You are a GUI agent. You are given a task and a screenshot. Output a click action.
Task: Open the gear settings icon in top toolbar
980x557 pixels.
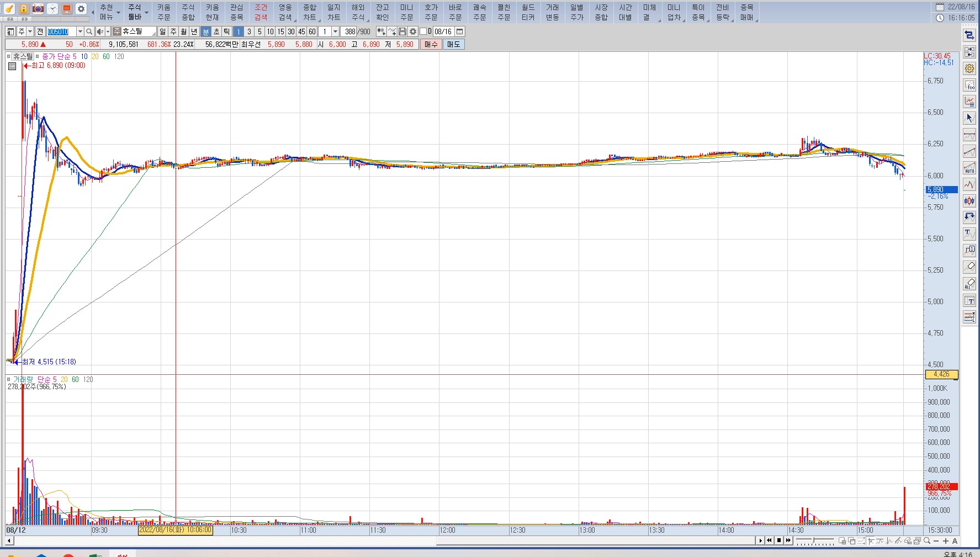point(81,8)
